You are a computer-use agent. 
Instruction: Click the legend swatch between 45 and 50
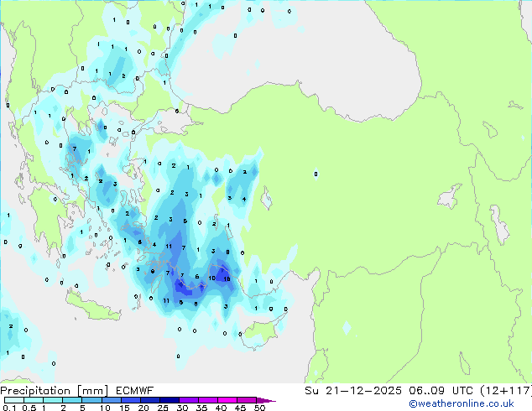pyautogui.click(x=247, y=400)
